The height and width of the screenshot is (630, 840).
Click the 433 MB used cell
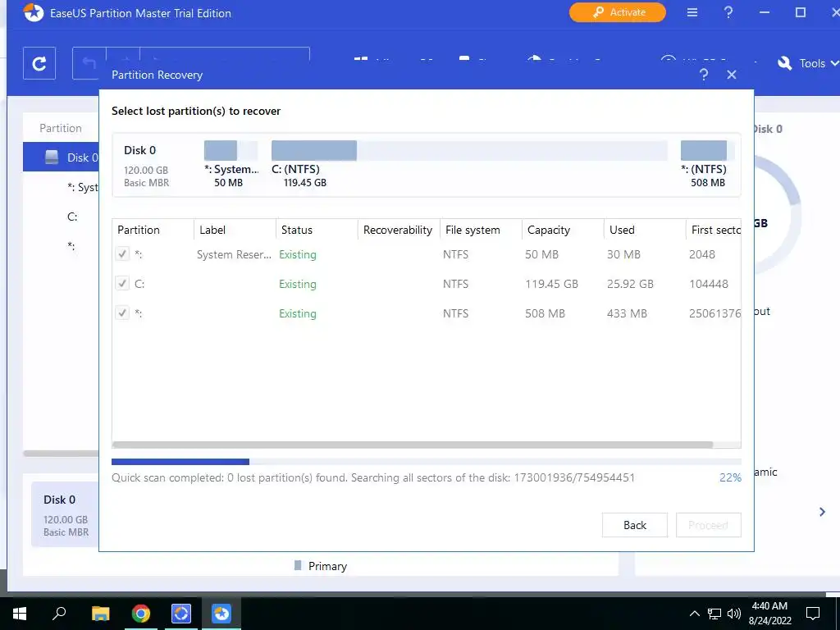[x=627, y=313]
